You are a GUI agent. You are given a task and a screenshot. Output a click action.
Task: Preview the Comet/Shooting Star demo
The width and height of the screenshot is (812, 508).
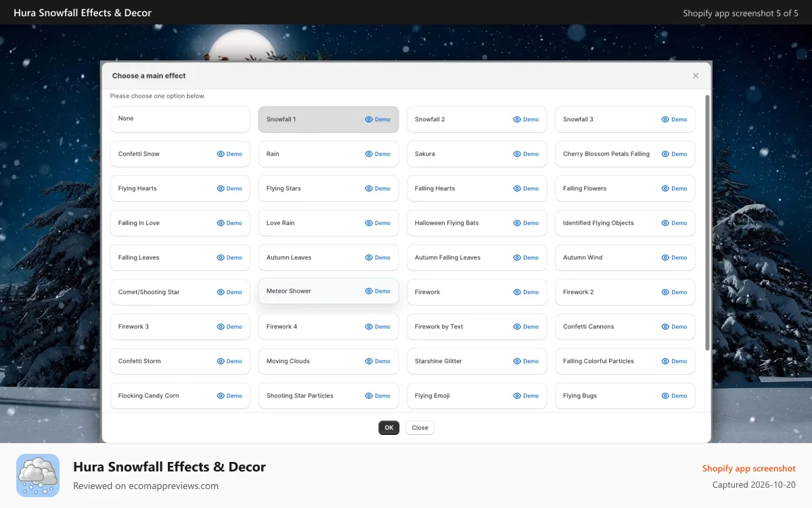[229, 292]
